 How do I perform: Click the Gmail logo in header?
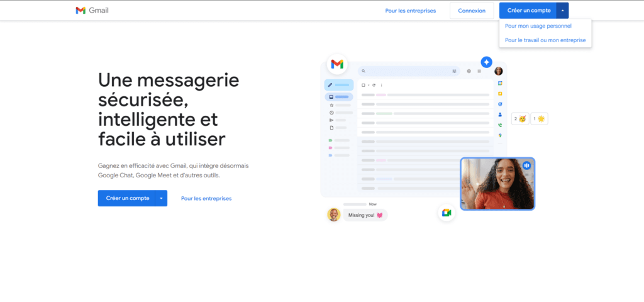tap(92, 11)
